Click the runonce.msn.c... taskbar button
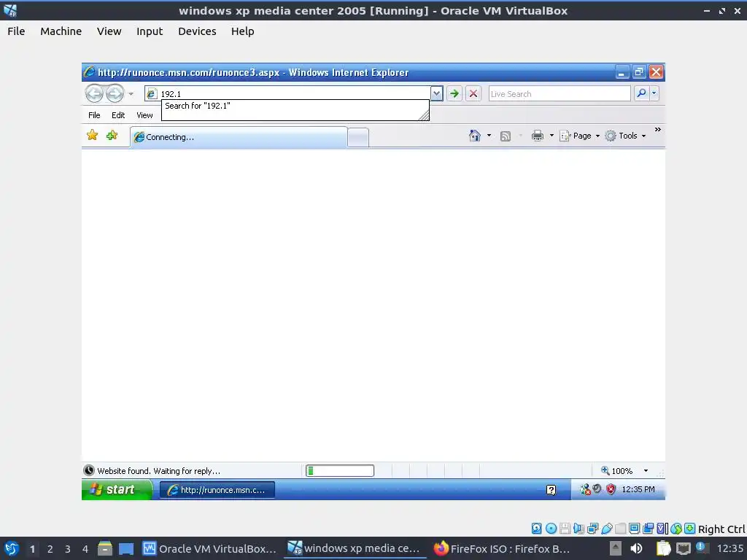The image size is (747, 560). 217,489
